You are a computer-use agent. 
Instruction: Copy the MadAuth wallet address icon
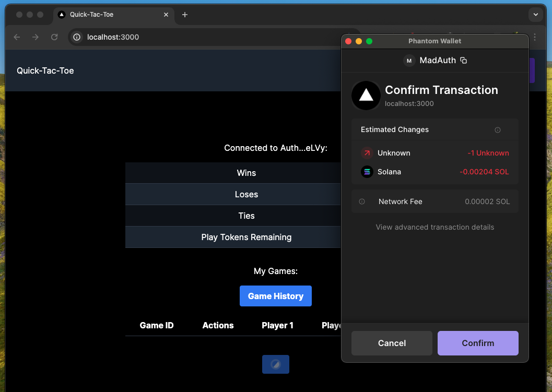[464, 61]
